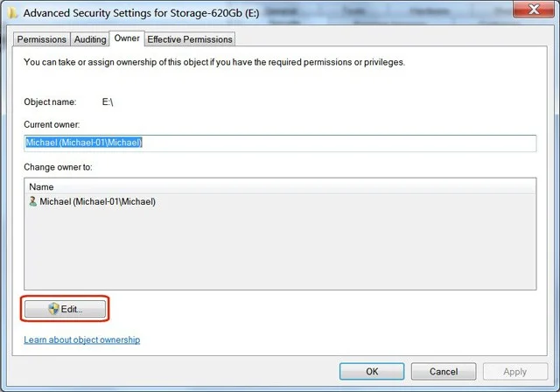Select Michael (Michael-01\Michael) in the owner list
Image resolution: width=560 pixels, height=392 pixels.
(97, 201)
